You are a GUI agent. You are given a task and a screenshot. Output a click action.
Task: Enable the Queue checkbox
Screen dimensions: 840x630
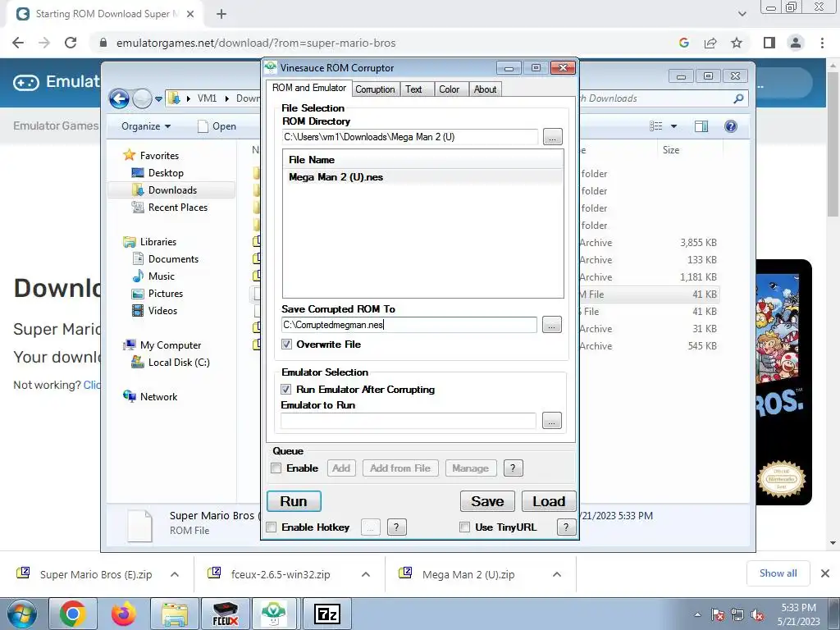coord(276,468)
